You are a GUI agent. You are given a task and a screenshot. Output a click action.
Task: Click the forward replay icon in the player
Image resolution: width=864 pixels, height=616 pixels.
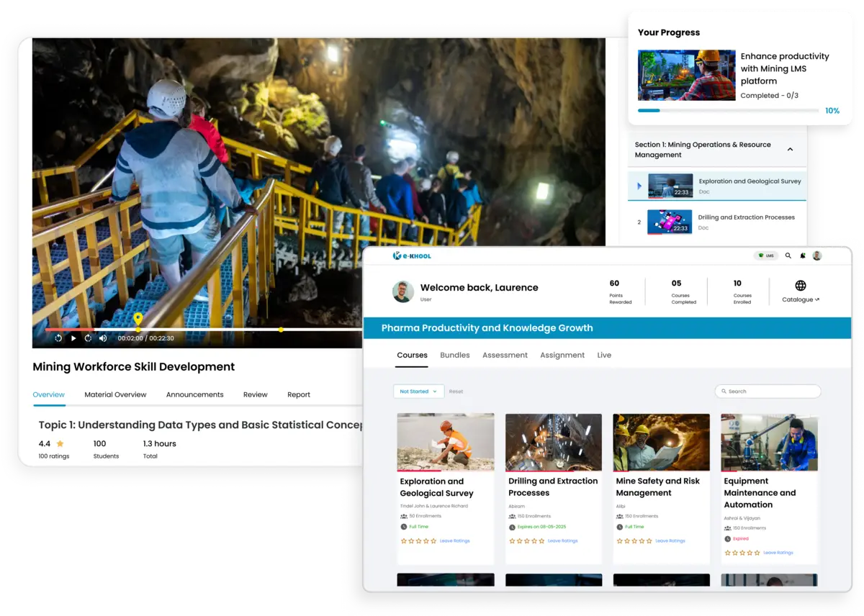[x=88, y=338]
